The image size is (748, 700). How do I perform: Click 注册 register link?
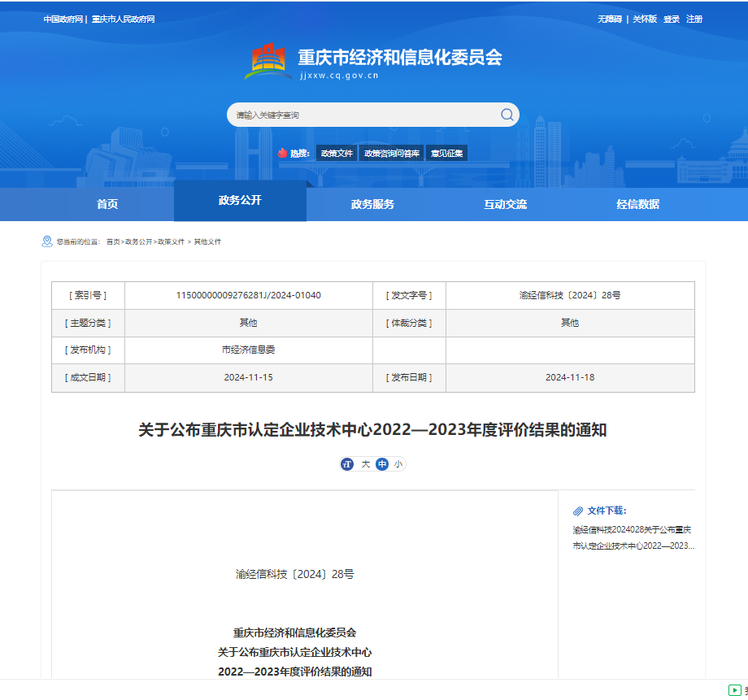694,19
